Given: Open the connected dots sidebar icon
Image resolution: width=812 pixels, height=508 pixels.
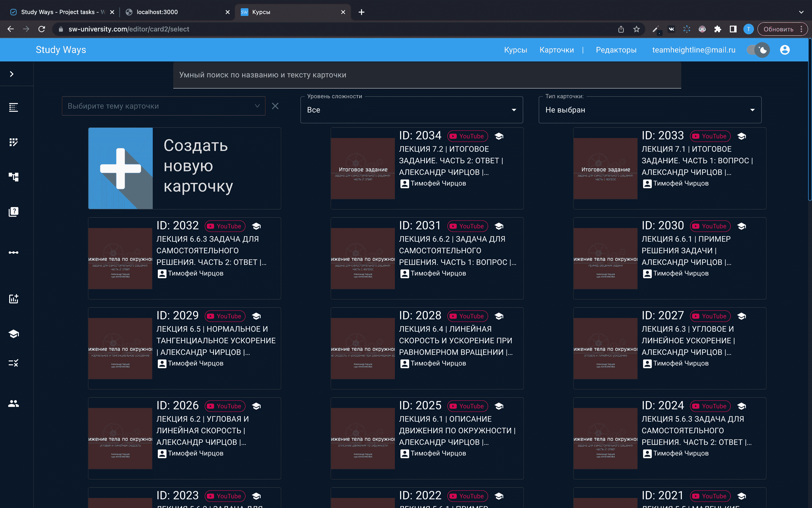Looking at the screenshot, I should 14,252.
